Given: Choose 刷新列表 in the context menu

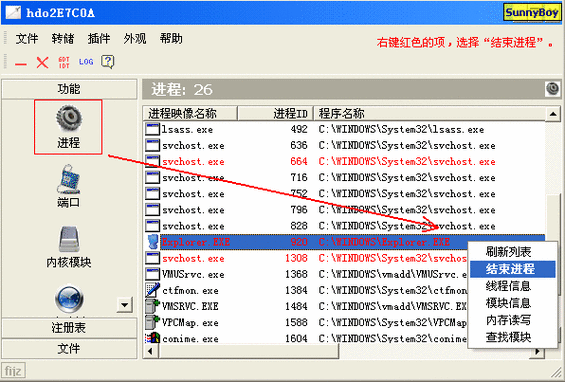Looking at the screenshot, I should tap(512, 252).
